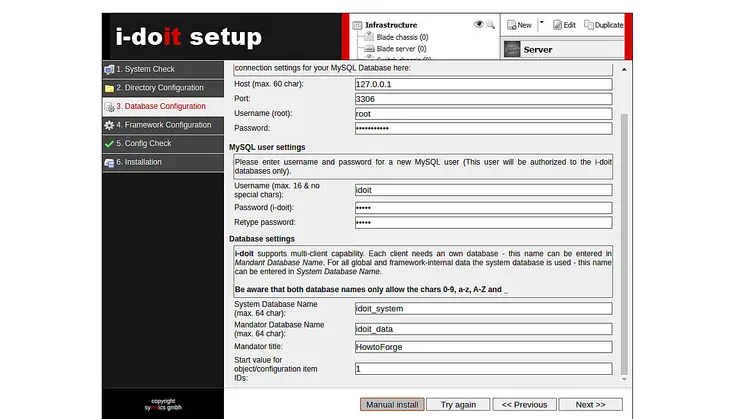Image resolution: width=750 pixels, height=419 pixels.
Task: Open step 1. System Check
Action: click(x=163, y=69)
